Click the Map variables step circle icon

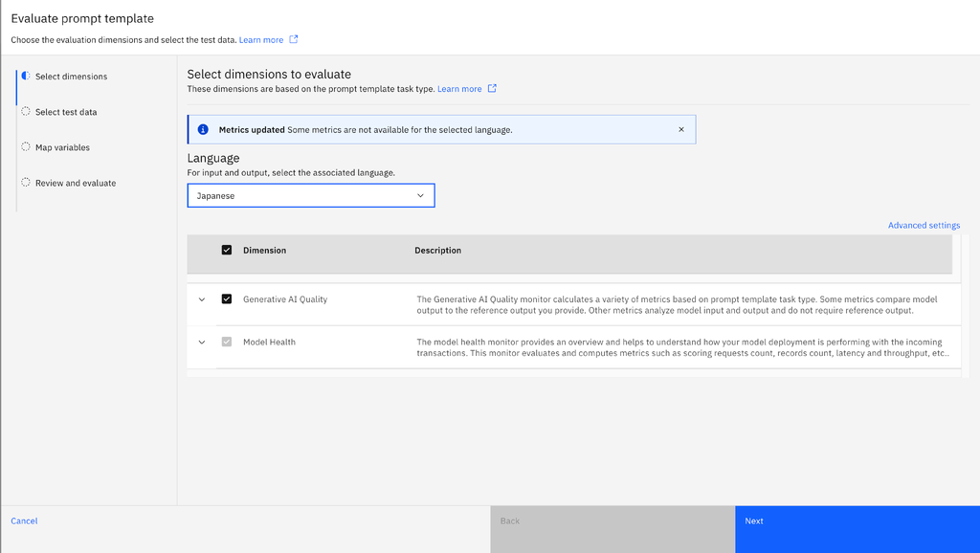26,146
